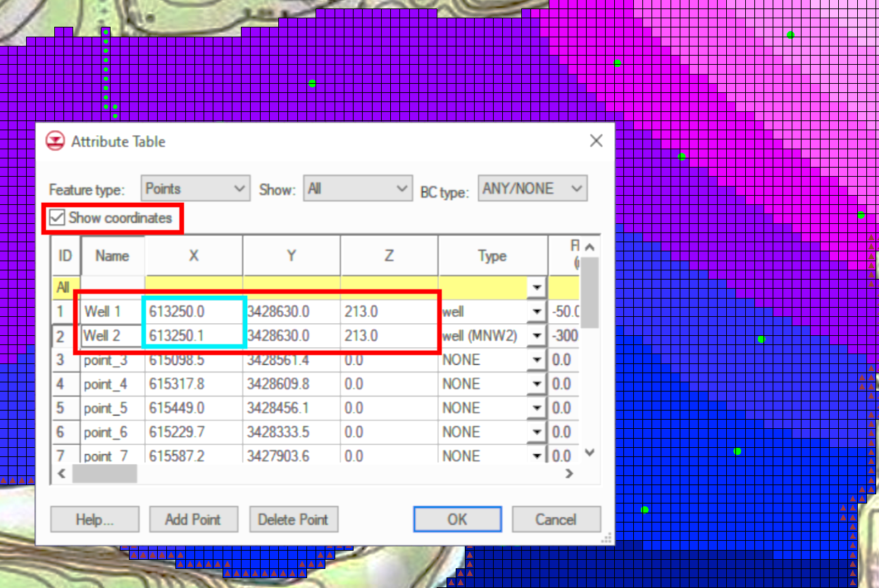Screen dimensions: 879x588
Task: Click the Cancel button
Action: click(556, 519)
